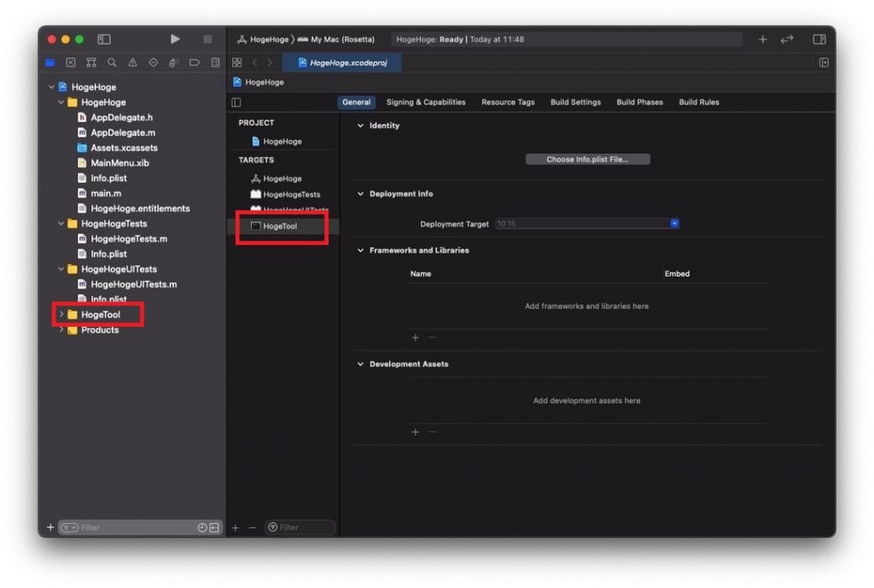Viewport: 874px width, 588px height.
Task: Open the Deployment Target dropdown
Action: click(x=674, y=224)
